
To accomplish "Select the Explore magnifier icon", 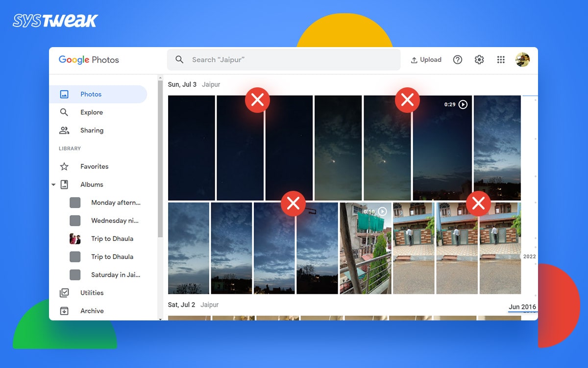I will tap(64, 112).
